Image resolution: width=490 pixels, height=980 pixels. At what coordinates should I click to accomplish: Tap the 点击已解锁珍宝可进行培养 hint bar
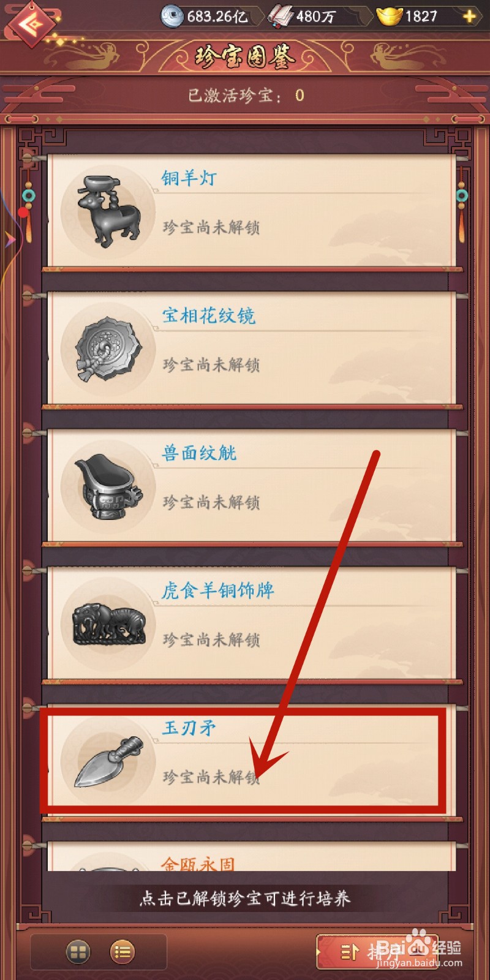(245, 899)
